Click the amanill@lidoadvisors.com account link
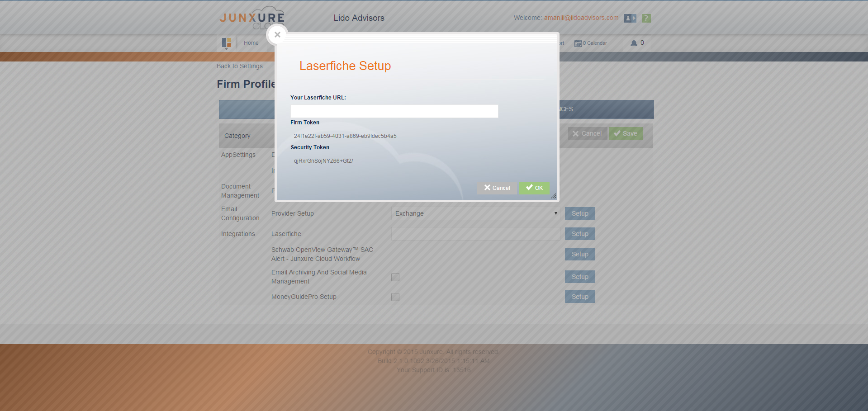Image resolution: width=868 pixels, height=411 pixels. (581, 18)
